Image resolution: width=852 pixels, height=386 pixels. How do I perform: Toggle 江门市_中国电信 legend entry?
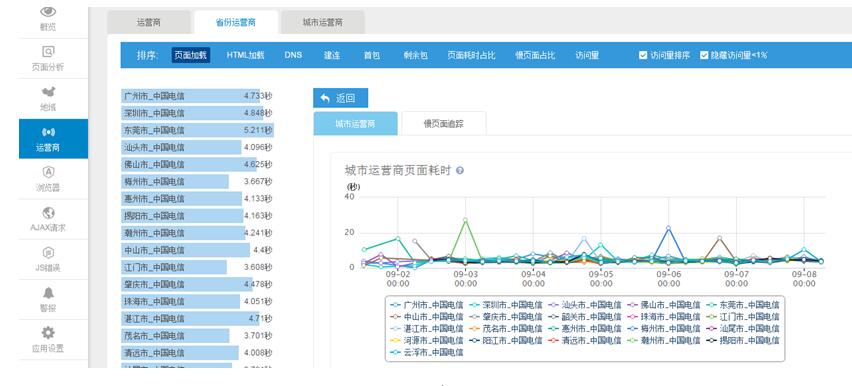click(x=742, y=317)
